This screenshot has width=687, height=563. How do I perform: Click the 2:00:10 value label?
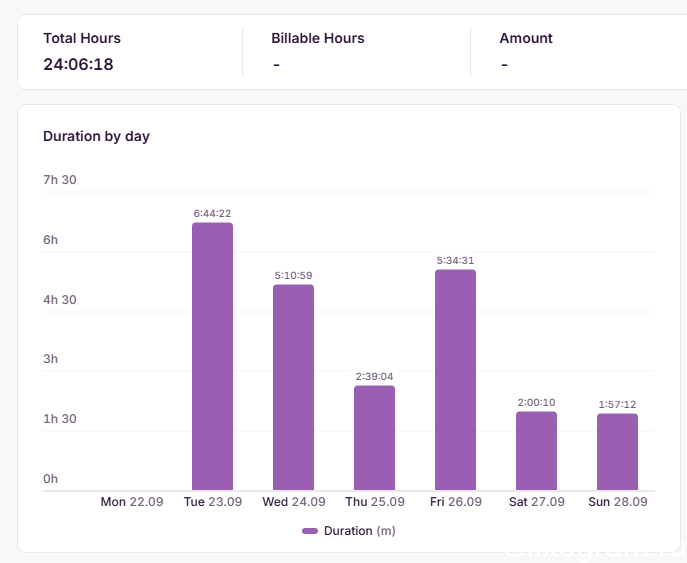tap(536, 402)
